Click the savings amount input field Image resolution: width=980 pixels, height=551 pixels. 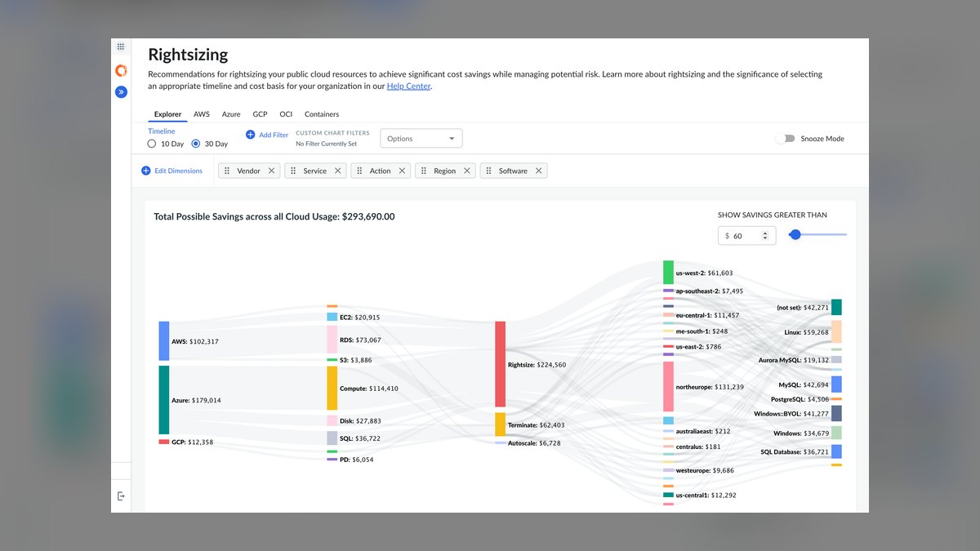[747, 235]
